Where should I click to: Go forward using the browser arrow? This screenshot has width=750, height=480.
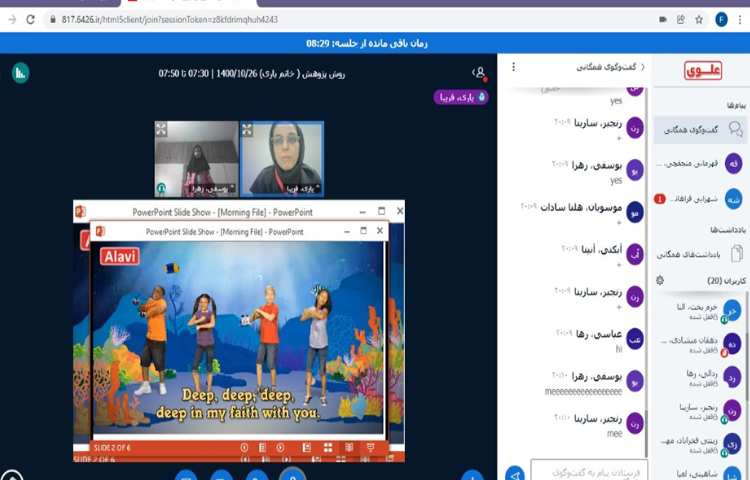click(12, 20)
